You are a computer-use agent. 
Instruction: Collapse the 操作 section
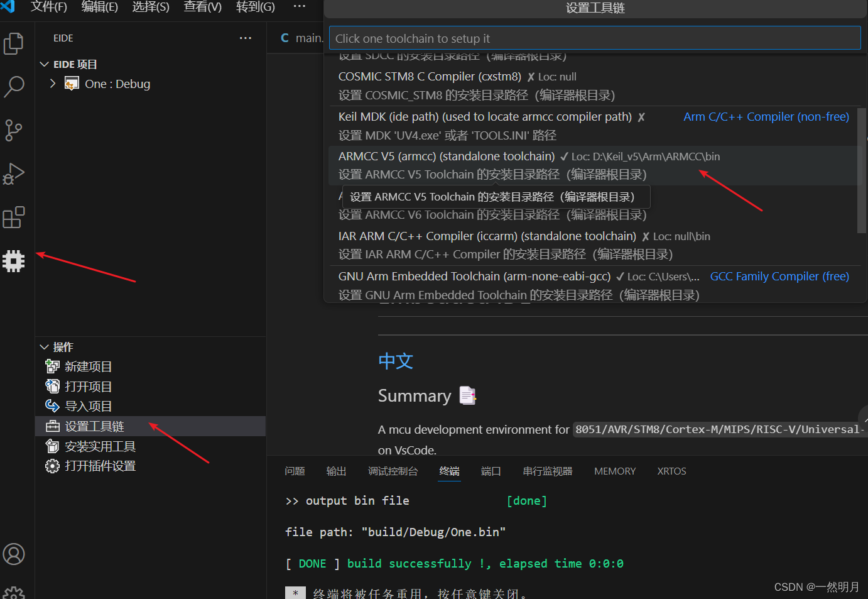coord(44,347)
